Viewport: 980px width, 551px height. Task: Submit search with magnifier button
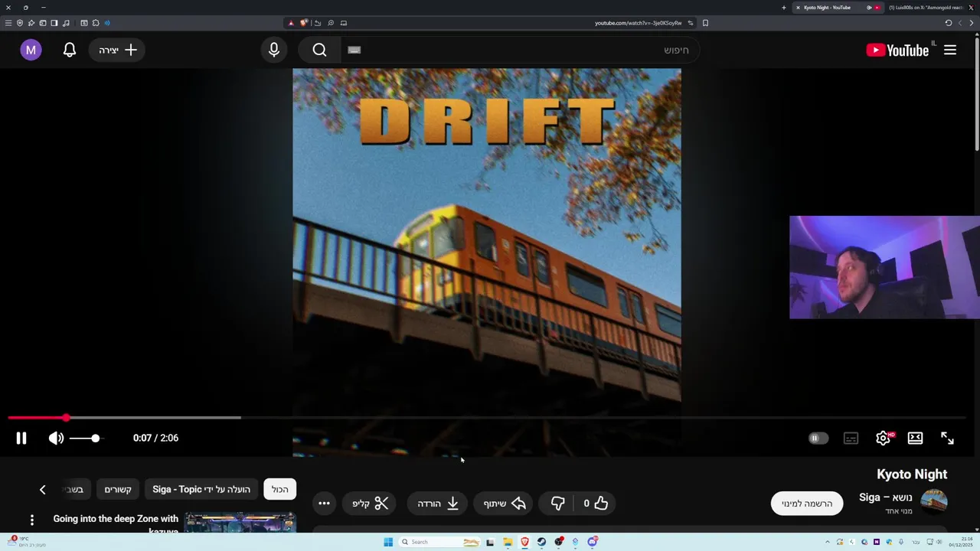click(x=319, y=50)
